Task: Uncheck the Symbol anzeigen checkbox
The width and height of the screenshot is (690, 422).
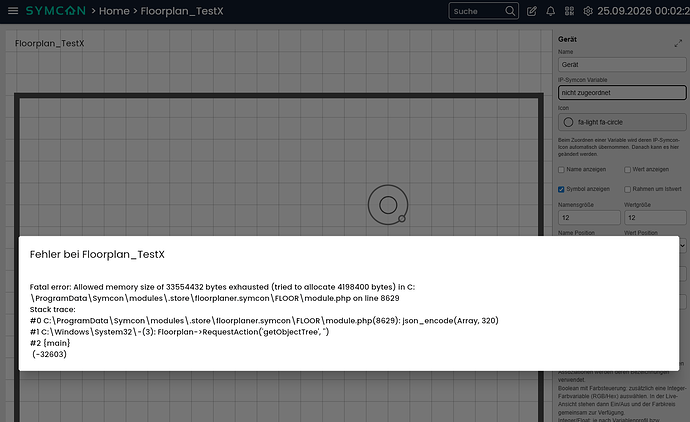Action: coord(561,189)
